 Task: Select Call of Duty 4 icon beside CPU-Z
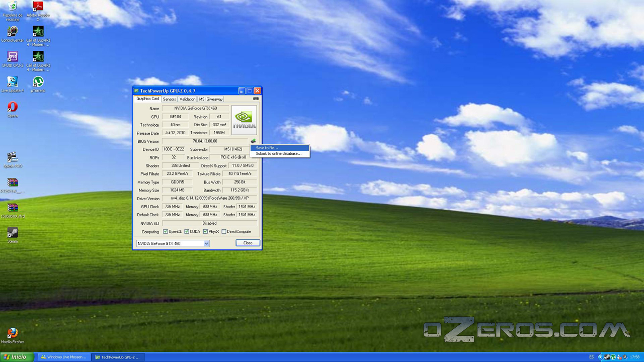(x=38, y=62)
